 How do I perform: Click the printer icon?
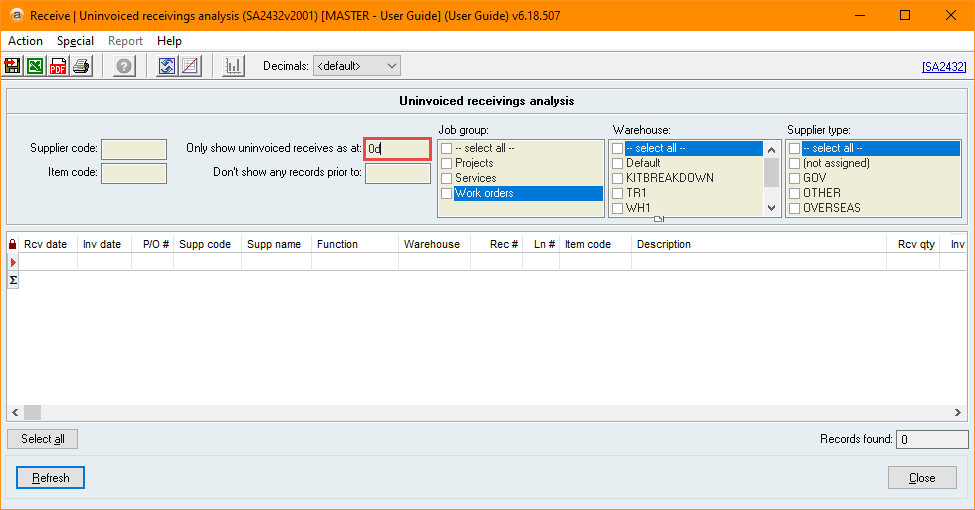(x=81, y=67)
